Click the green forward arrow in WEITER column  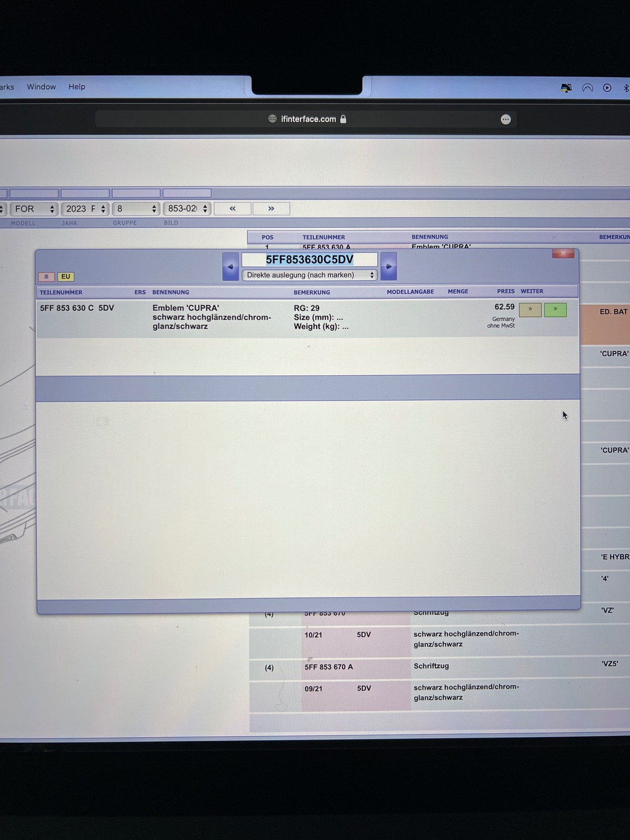pyautogui.click(x=555, y=310)
